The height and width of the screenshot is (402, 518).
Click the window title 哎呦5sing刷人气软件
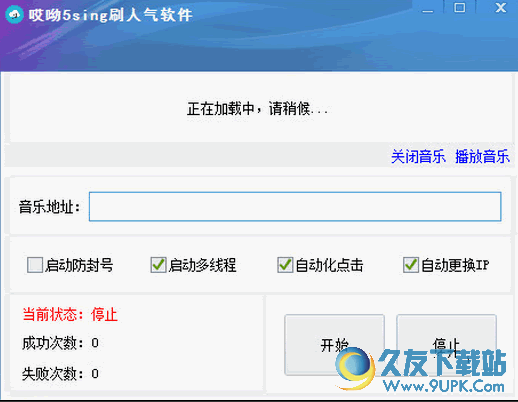(x=110, y=15)
